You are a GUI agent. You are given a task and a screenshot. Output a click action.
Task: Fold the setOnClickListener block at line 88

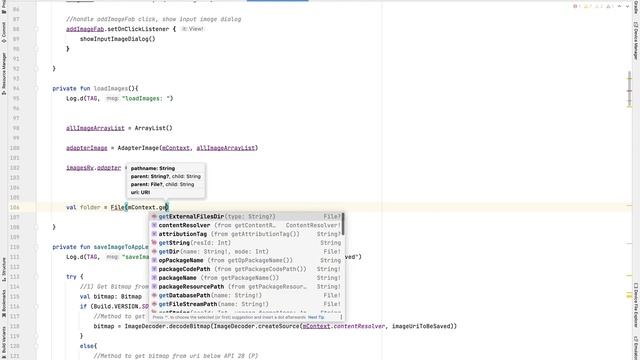pos(36,29)
